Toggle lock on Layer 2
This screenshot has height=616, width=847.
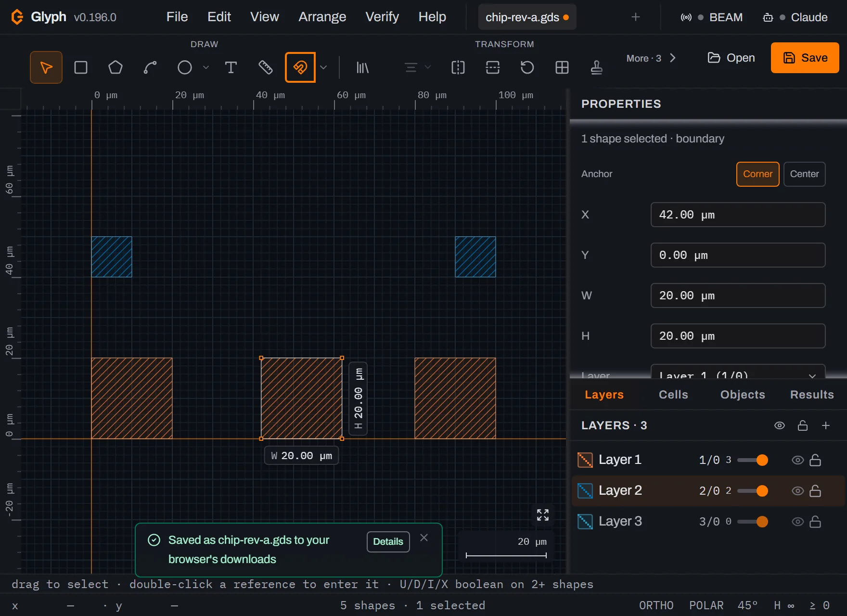click(x=815, y=491)
